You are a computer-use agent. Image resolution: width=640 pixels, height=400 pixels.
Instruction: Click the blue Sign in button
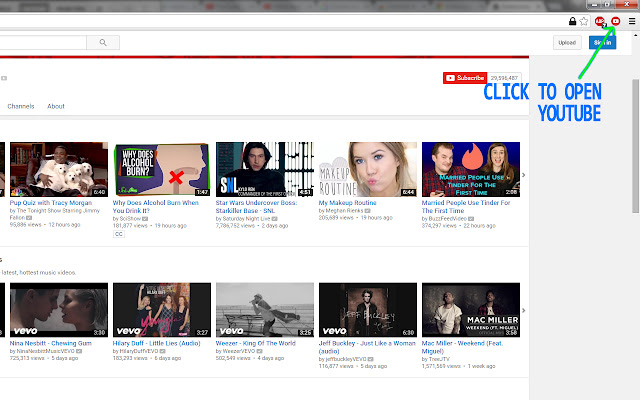click(602, 42)
